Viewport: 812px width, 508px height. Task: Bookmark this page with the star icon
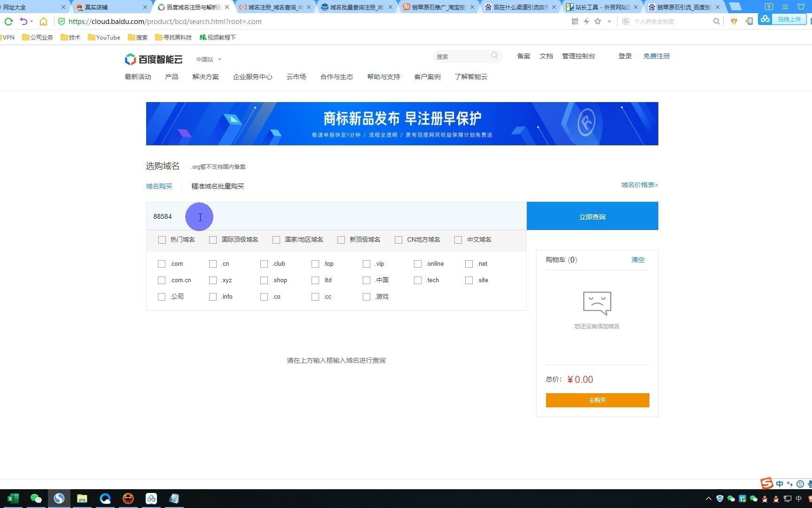coord(598,21)
